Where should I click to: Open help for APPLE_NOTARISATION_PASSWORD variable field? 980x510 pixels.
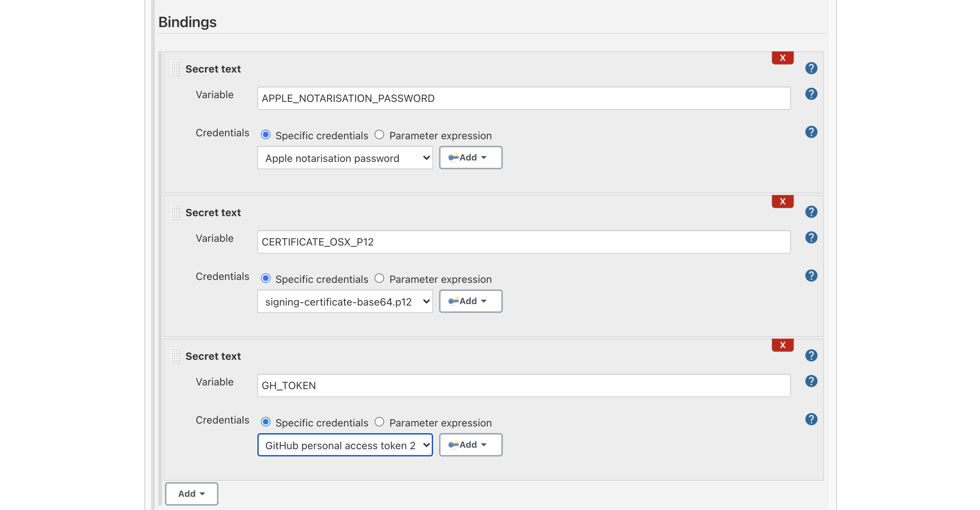pyautogui.click(x=811, y=94)
